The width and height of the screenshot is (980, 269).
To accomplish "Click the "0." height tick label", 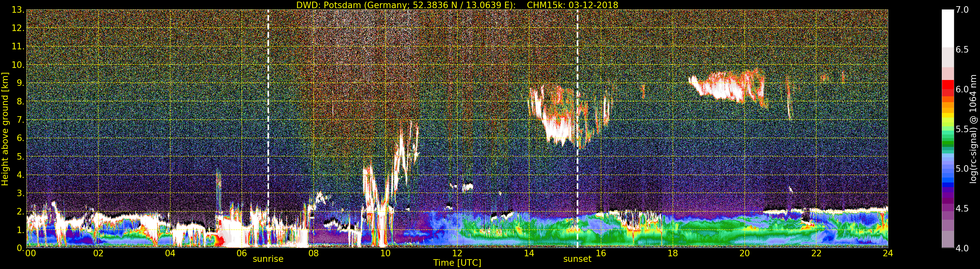I will pyautogui.click(x=20, y=248).
